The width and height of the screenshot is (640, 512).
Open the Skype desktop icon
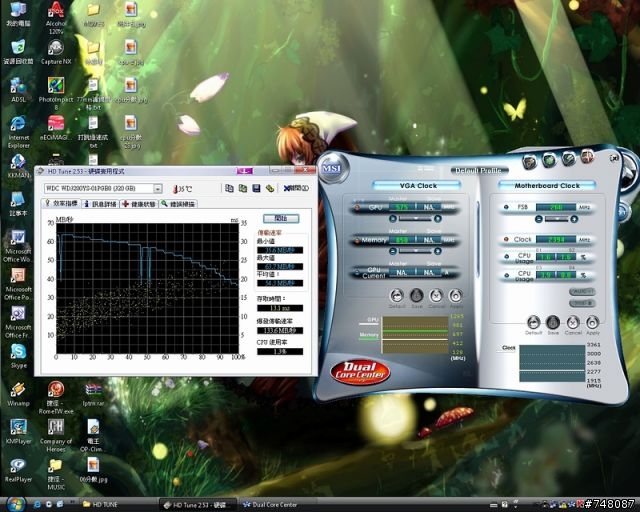point(18,356)
